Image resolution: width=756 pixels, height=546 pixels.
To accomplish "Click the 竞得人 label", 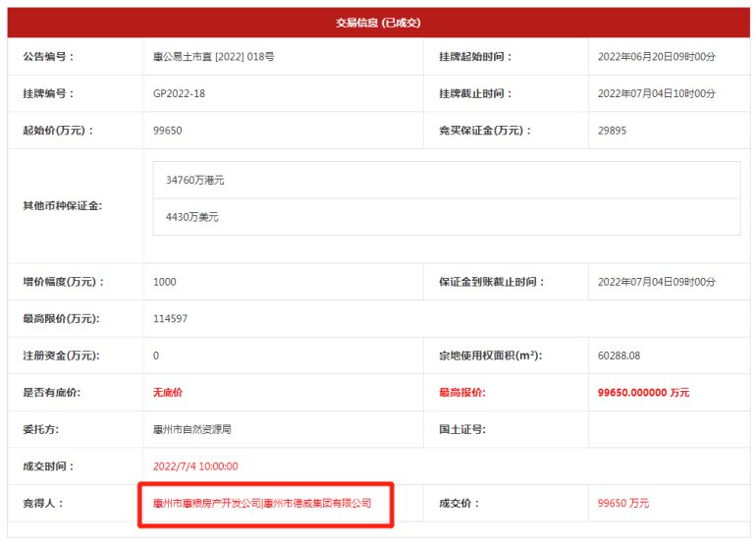I will [x=43, y=503].
